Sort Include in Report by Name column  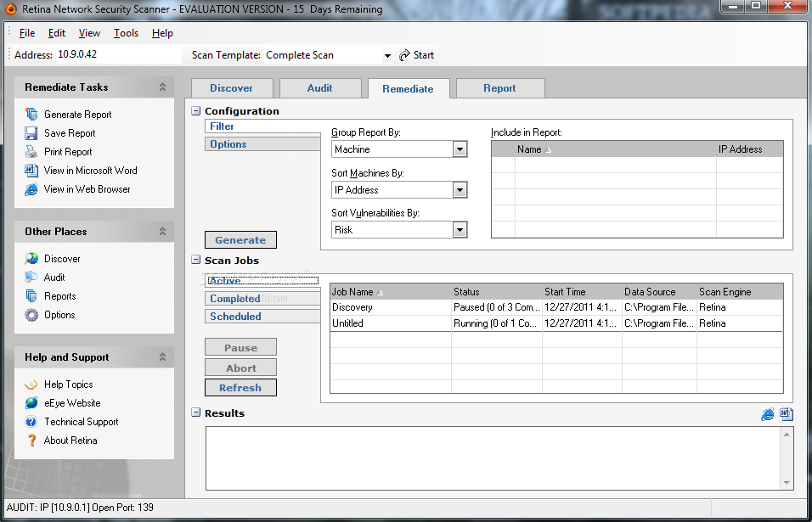point(616,149)
